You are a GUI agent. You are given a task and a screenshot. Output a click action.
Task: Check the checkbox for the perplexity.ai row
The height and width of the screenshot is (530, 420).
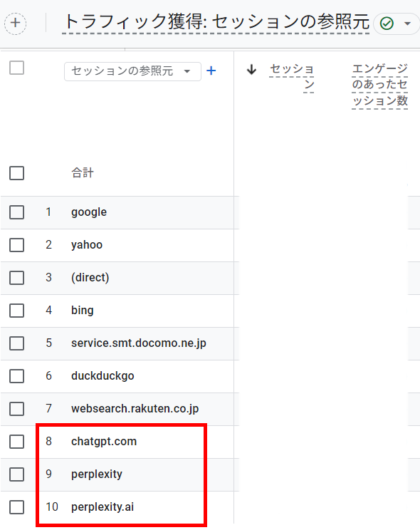pyautogui.click(x=16, y=507)
